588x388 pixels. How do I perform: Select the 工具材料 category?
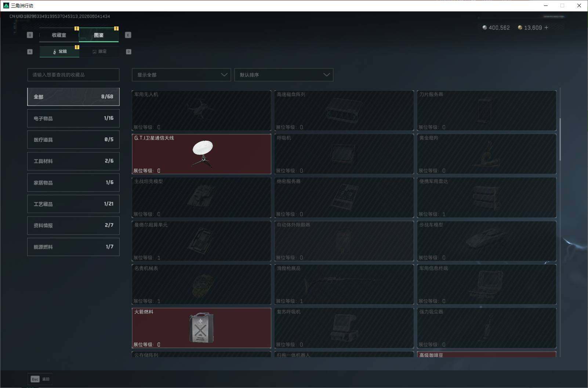pyautogui.click(x=73, y=161)
